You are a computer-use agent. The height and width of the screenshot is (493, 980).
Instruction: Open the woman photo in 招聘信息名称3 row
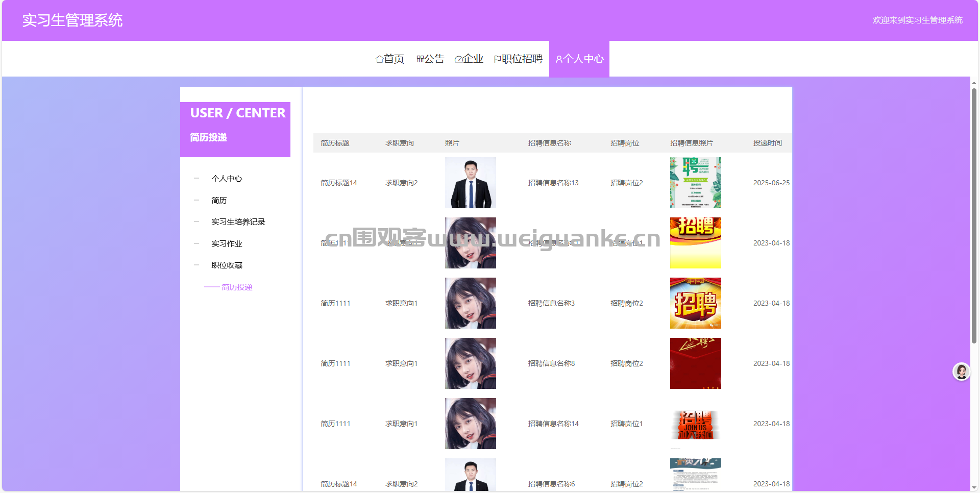pyautogui.click(x=471, y=303)
